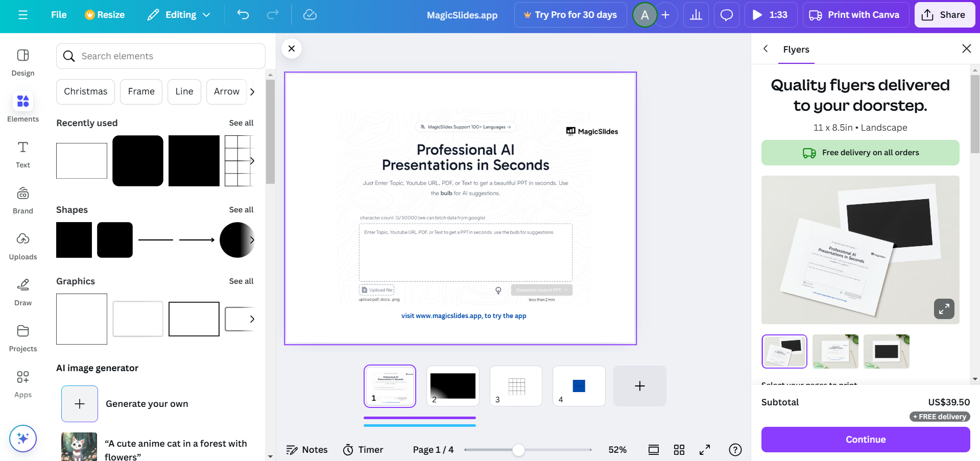Select the MagicSlides.app document title
Viewport: 980px width, 461px height.
click(462, 15)
